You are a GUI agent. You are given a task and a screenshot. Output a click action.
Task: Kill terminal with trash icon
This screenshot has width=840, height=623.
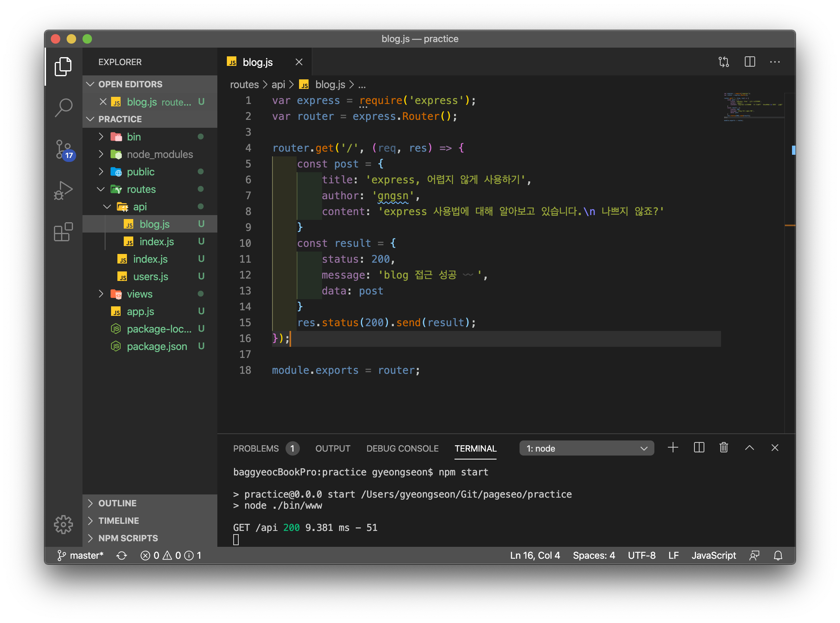pyautogui.click(x=724, y=448)
